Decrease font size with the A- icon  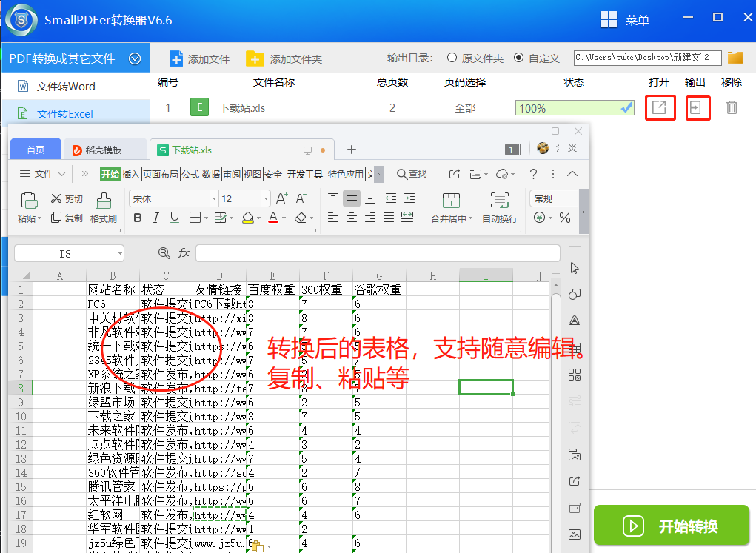click(x=301, y=198)
